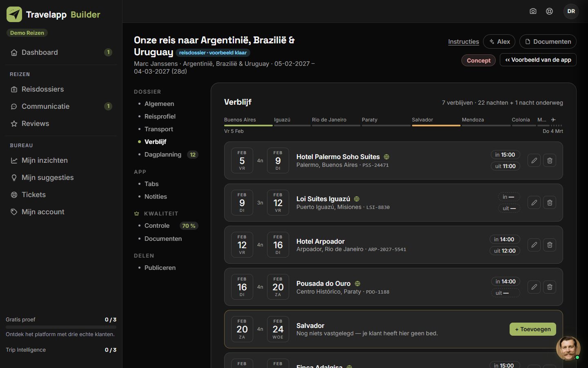Click the Documenten button in the header

[x=548, y=42]
